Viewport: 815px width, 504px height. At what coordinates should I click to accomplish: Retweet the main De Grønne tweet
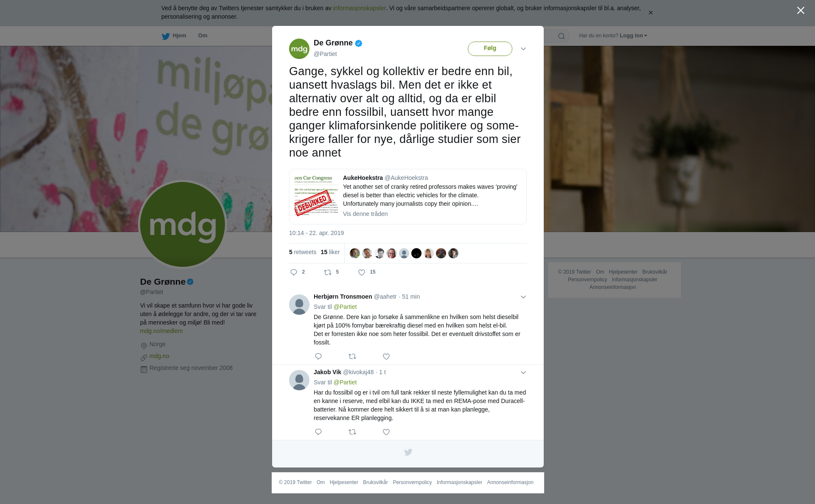328,272
